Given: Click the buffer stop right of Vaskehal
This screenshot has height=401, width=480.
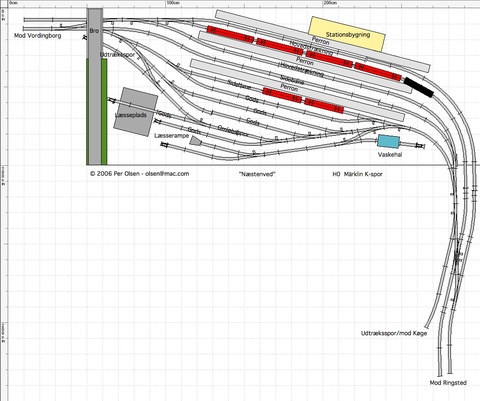Looking at the screenshot, I should click(x=420, y=145).
